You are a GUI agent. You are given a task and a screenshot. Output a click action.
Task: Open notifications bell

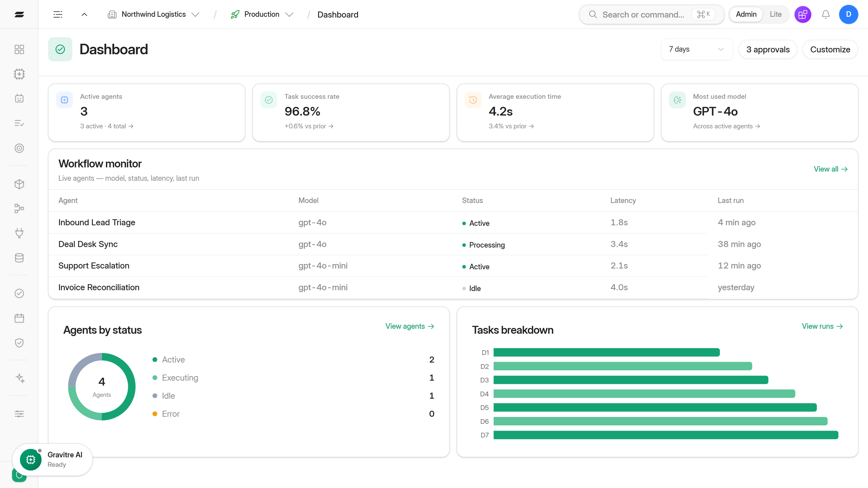(826, 14)
